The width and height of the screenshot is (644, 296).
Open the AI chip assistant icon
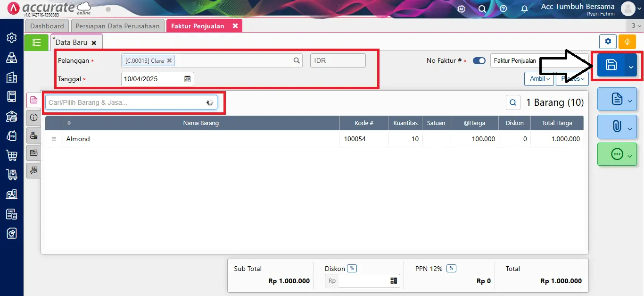click(462, 9)
